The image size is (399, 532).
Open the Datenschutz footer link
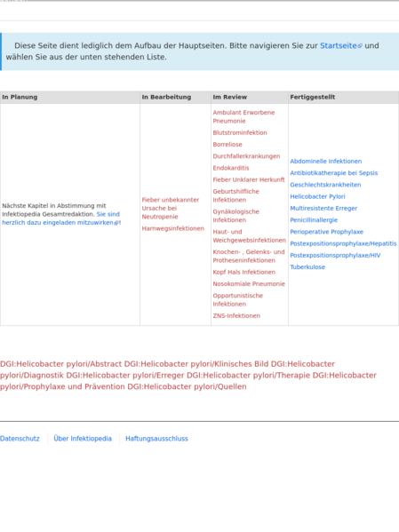click(x=20, y=439)
